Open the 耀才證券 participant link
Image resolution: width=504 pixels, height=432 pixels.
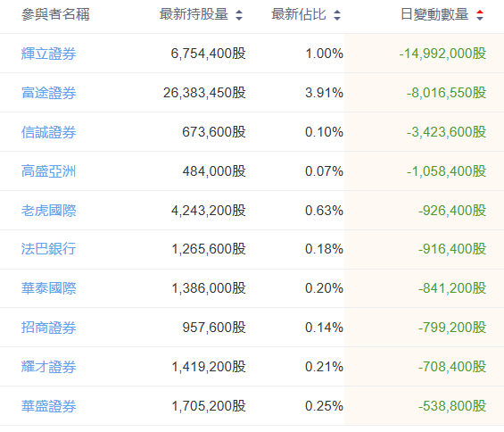[48, 367]
